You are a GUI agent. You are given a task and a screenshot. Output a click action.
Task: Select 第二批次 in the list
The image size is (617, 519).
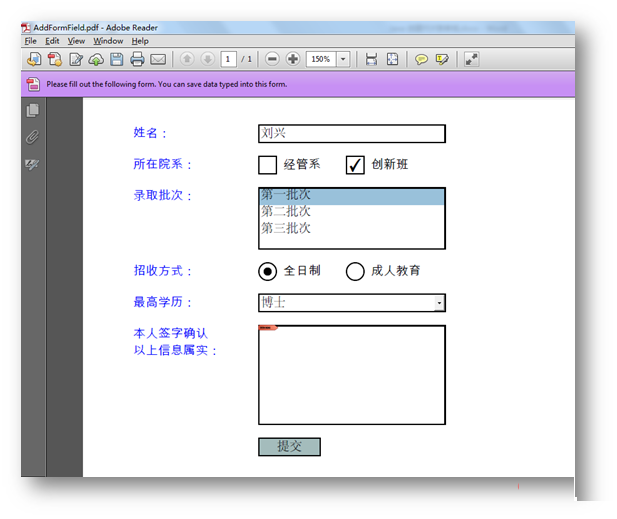coord(352,212)
